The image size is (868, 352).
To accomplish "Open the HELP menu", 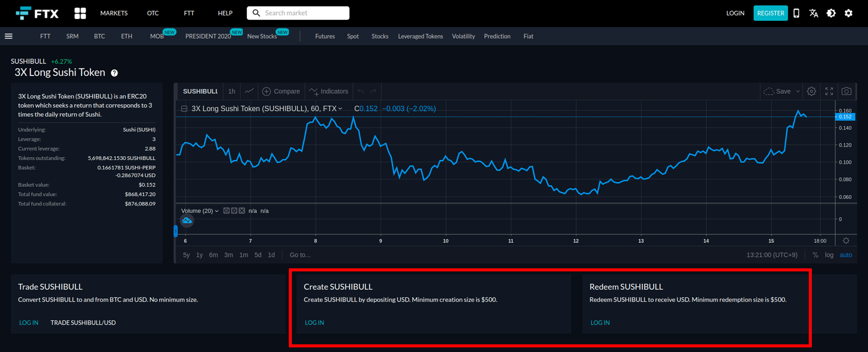I will 225,13.
